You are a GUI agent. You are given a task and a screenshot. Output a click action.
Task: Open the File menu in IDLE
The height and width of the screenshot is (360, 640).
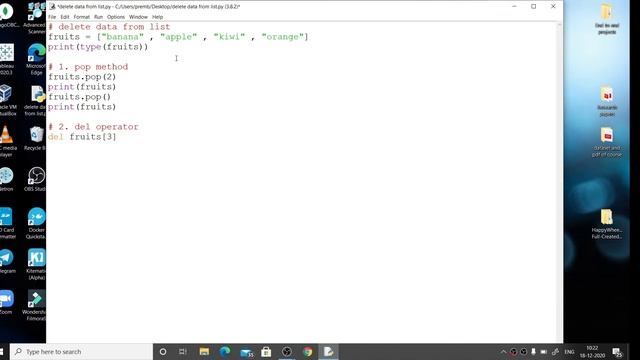(x=52, y=17)
